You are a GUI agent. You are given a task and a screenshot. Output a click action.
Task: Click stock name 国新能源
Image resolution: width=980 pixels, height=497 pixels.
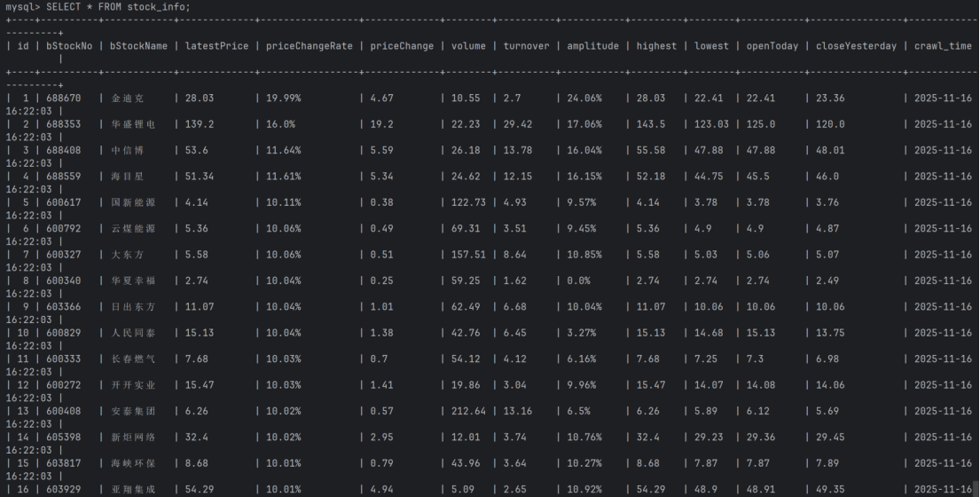click(x=133, y=202)
